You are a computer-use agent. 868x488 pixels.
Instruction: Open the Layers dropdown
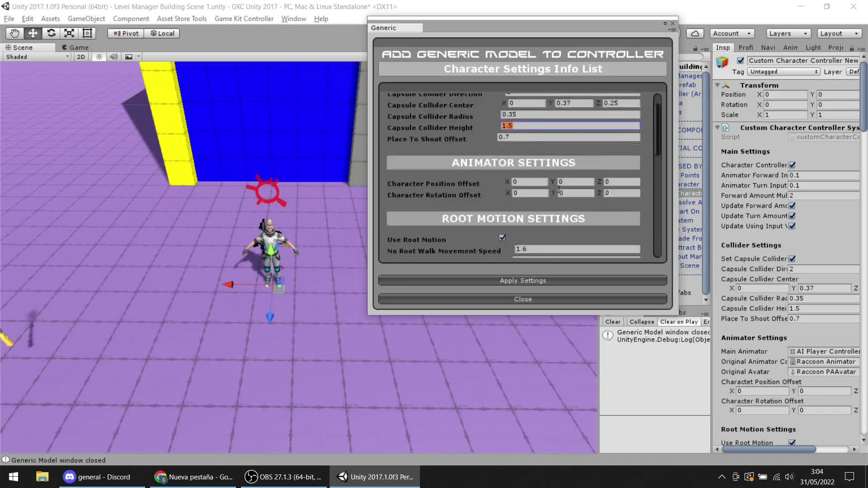pyautogui.click(x=788, y=33)
